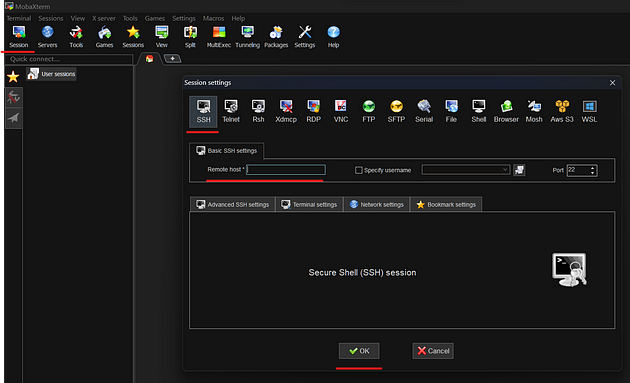Select the Shell session type

pos(479,111)
